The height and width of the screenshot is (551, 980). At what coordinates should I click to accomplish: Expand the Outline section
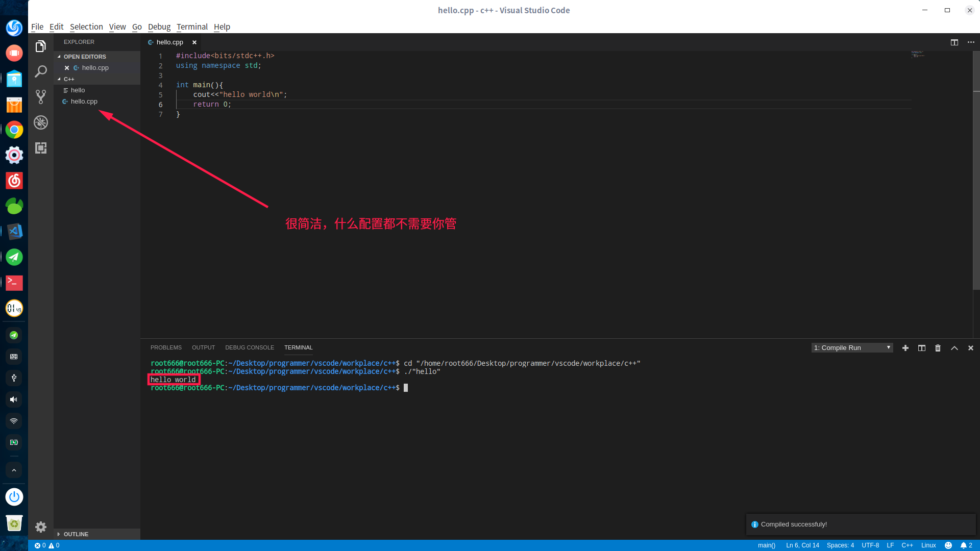point(97,534)
